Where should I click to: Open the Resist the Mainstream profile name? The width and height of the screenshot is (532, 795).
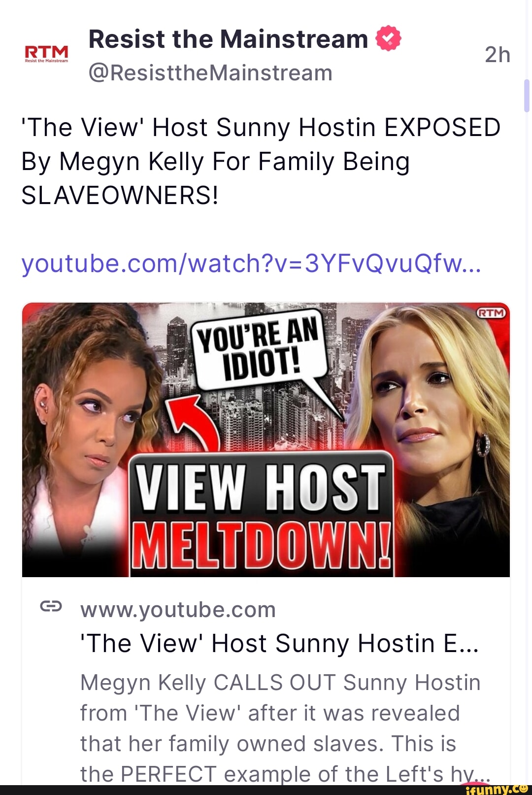tap(228, 39)
